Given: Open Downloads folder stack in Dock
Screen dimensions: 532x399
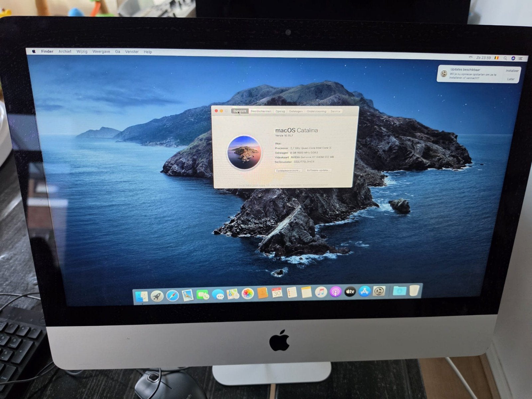Looking at the screenshot, I should [x=399, y=291].
